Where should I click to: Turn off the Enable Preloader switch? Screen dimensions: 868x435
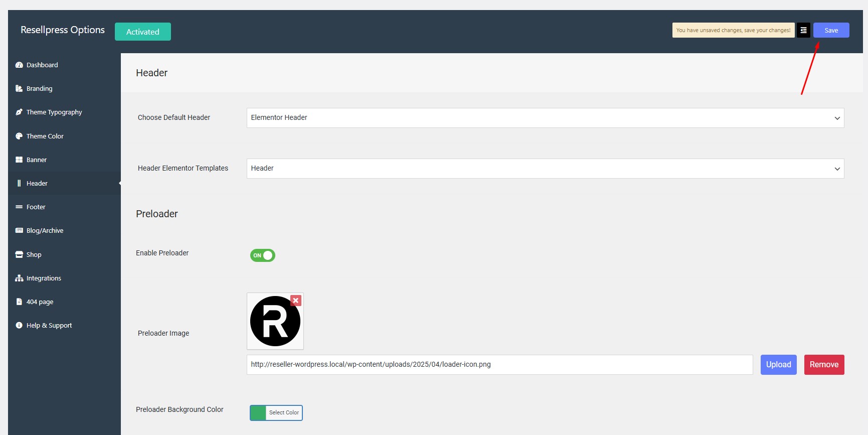263,255
